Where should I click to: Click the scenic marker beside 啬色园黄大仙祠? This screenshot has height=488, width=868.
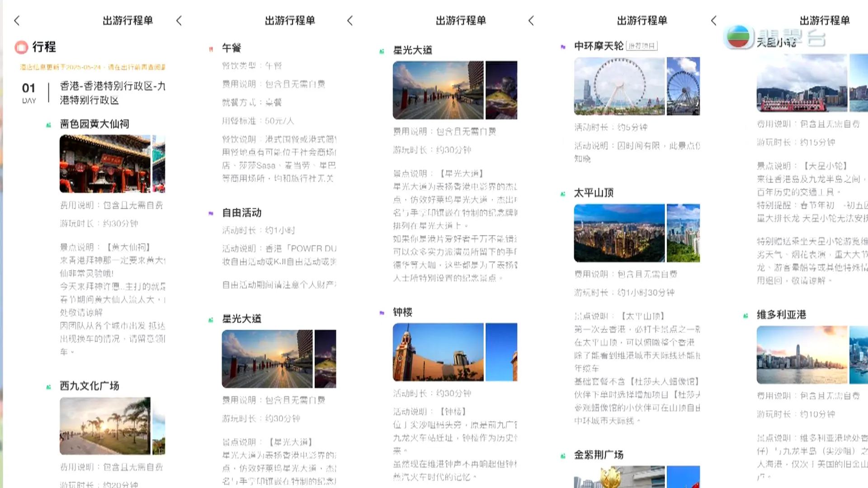pyautogui.click(x=49, y=125)
